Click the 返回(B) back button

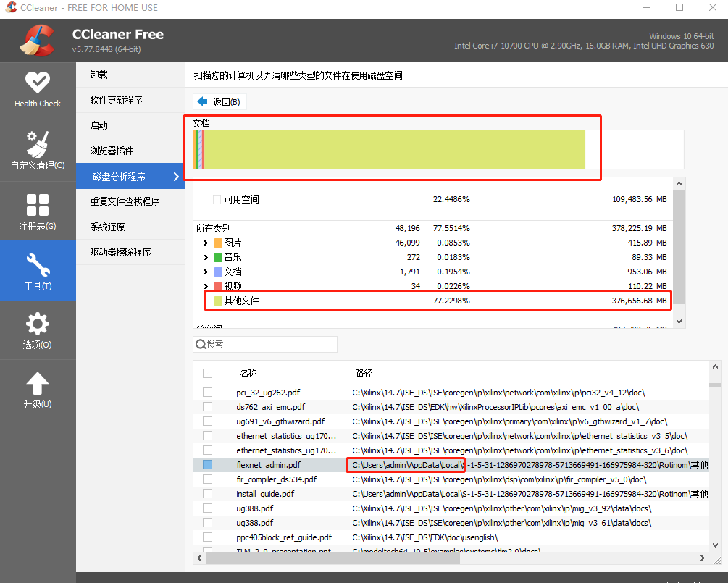219,101
